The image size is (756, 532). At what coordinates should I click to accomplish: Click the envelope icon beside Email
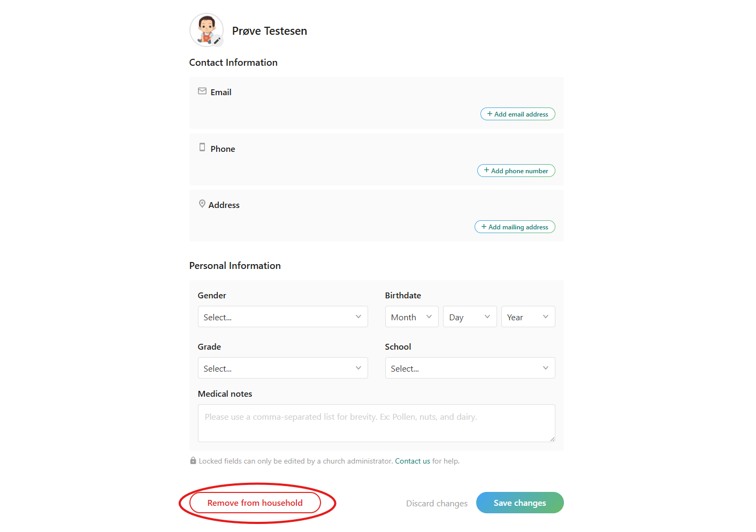tap(202, 91)
